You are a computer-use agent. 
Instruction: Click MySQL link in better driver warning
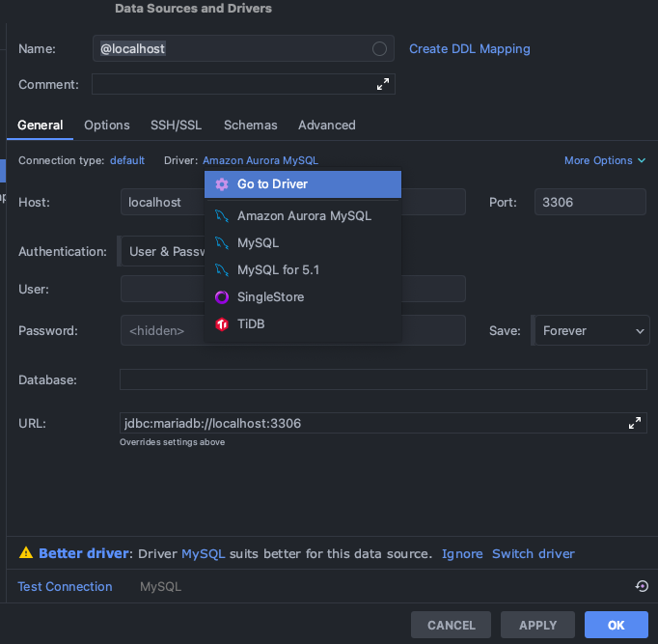204,554
